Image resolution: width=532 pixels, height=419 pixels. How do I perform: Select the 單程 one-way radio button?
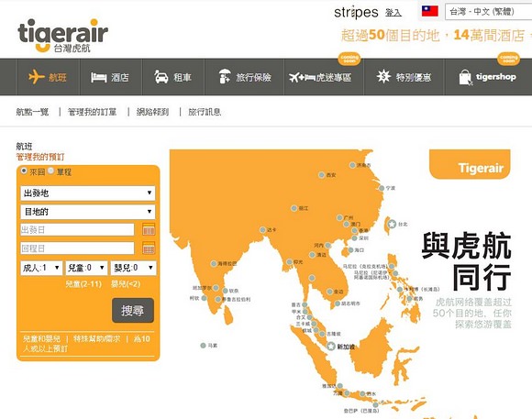pyautogui.click(x=50, y=171)
